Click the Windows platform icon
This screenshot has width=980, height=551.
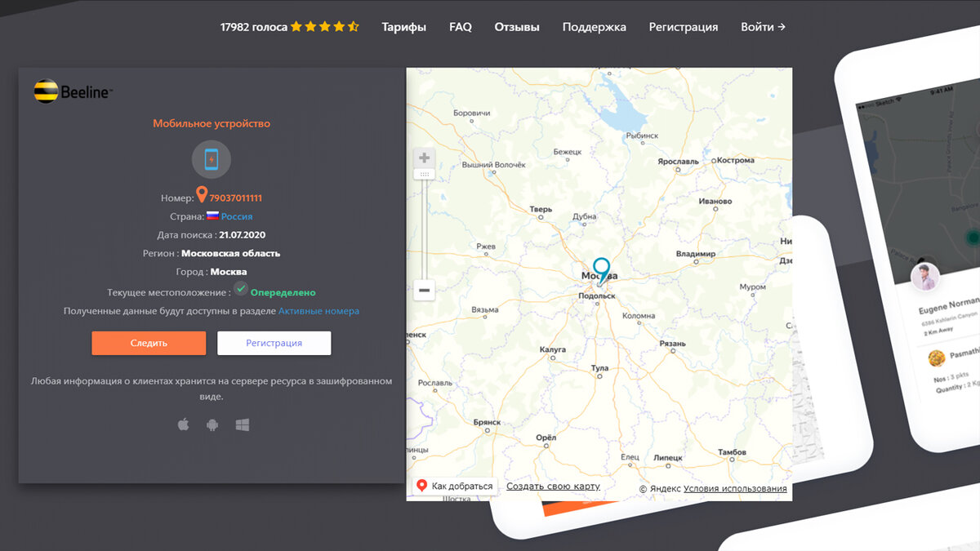pyautogui.click(x=242, y=424)
